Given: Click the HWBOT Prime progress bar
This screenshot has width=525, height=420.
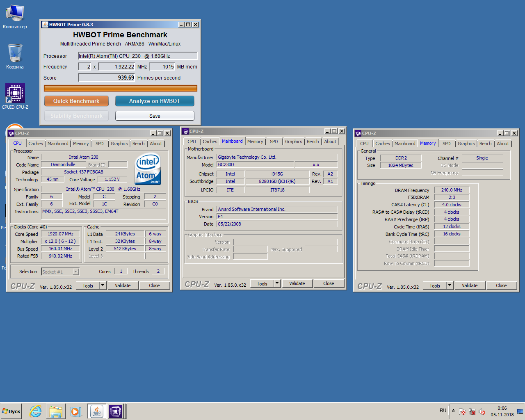Looking at the screenshot, I should pyautogui.click(x=120, y=88).
